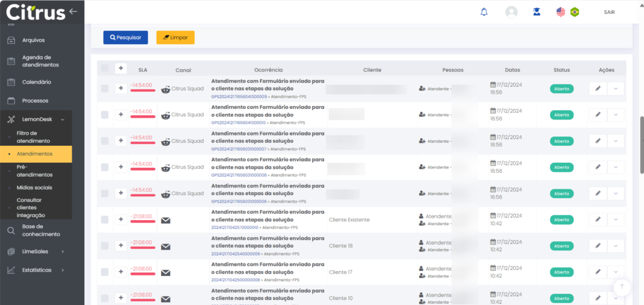Viewport: 644px width, 305px height.
Task: Tick the select-all checkbox in table header
Action: coord(104,69)
